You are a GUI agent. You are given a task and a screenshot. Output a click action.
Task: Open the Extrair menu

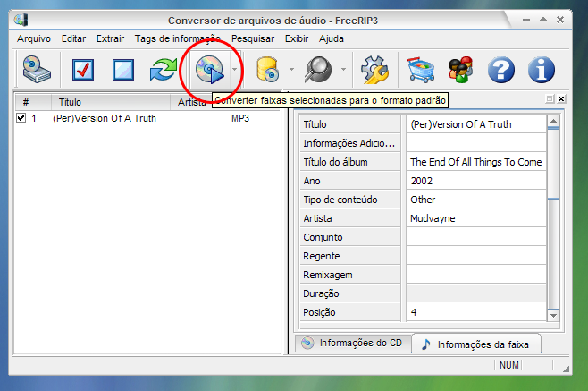[x=110, y=38]
